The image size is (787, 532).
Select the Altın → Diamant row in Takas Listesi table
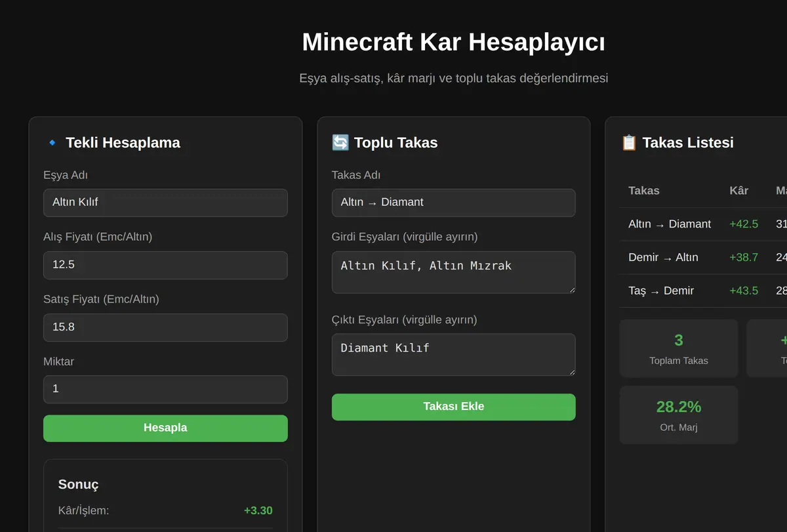tap(703, 224)
